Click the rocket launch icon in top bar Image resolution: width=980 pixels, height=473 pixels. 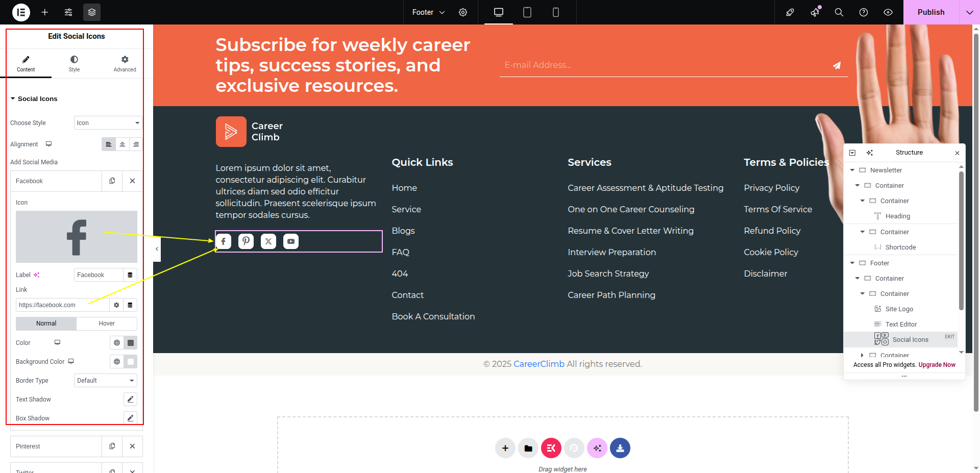[790, 12]
